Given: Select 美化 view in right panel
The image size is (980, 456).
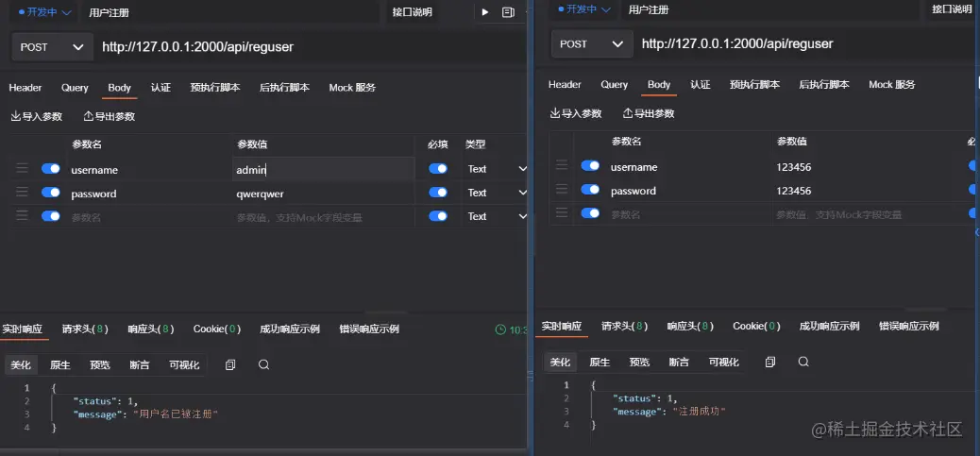Looking at the screenshot, I should [560, 363].
